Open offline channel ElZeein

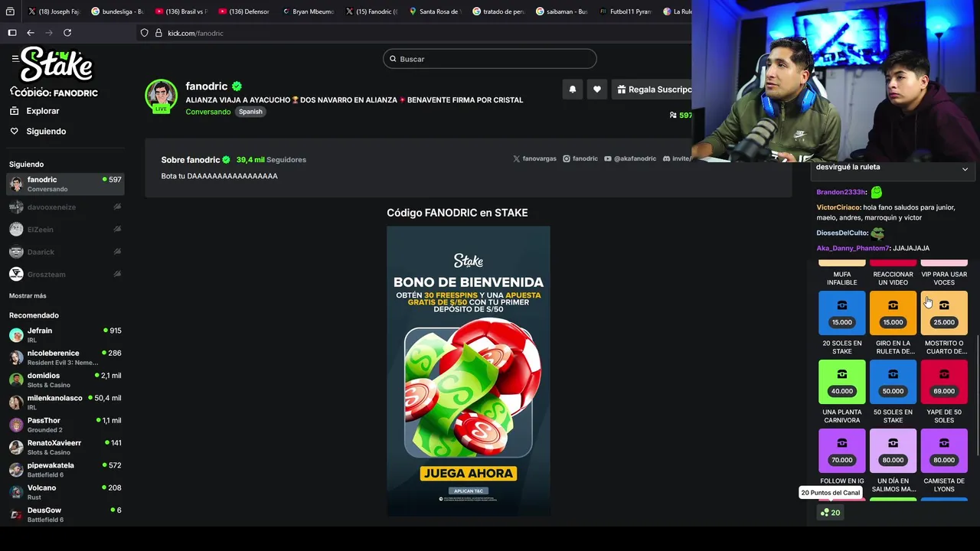(x=65, y=229)
